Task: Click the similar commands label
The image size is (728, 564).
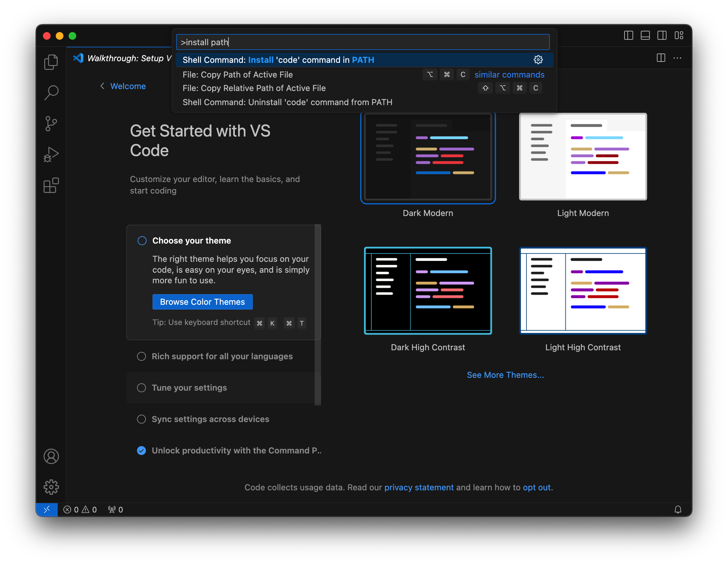Action: pos(509,74)
